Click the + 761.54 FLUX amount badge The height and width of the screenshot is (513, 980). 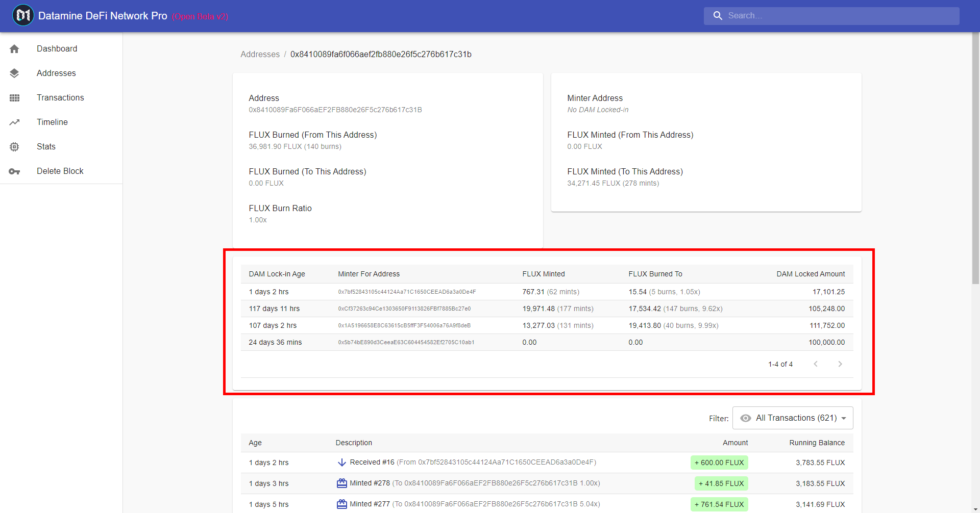click(719, 504)
